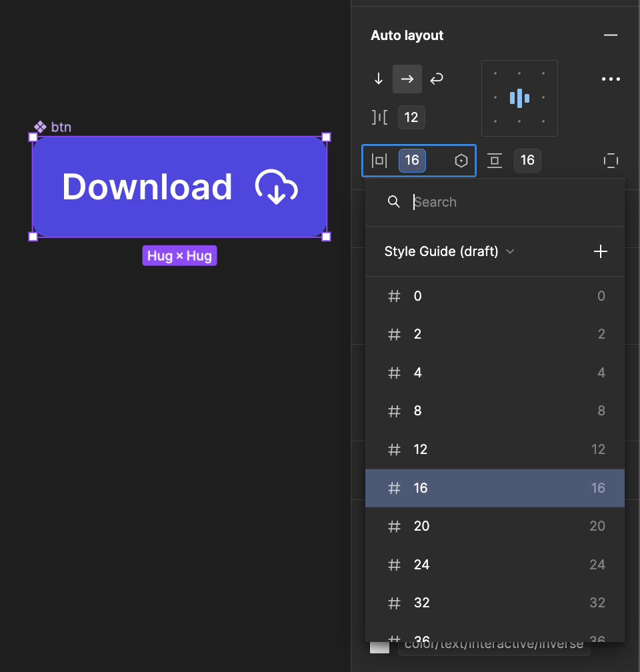Screen dimensions: 640x672
Task: Select number variable 24
Action: (495, 565)
